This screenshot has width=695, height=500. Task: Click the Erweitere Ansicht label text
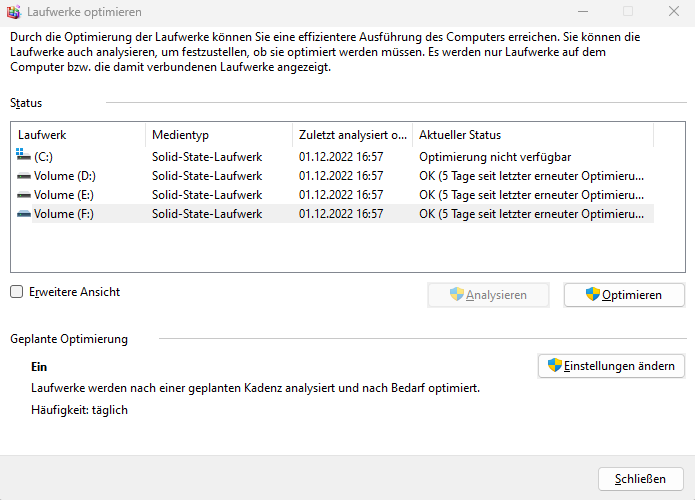[74, 292]
